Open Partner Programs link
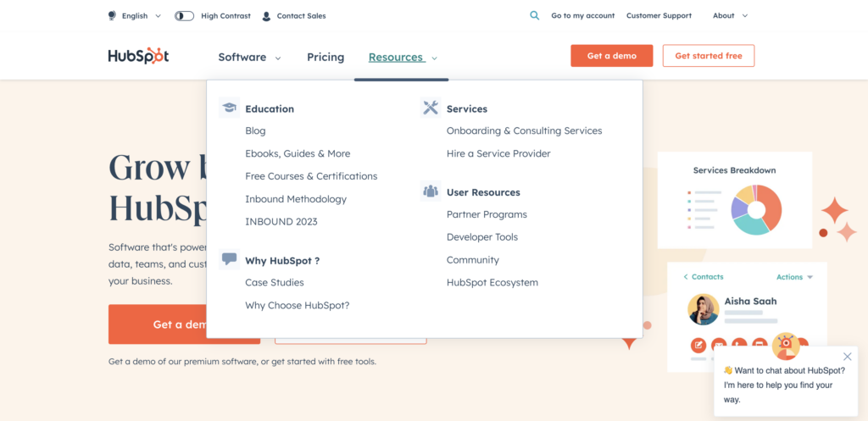Viewport: 868px width, 421px height. [x=487, y=214]
